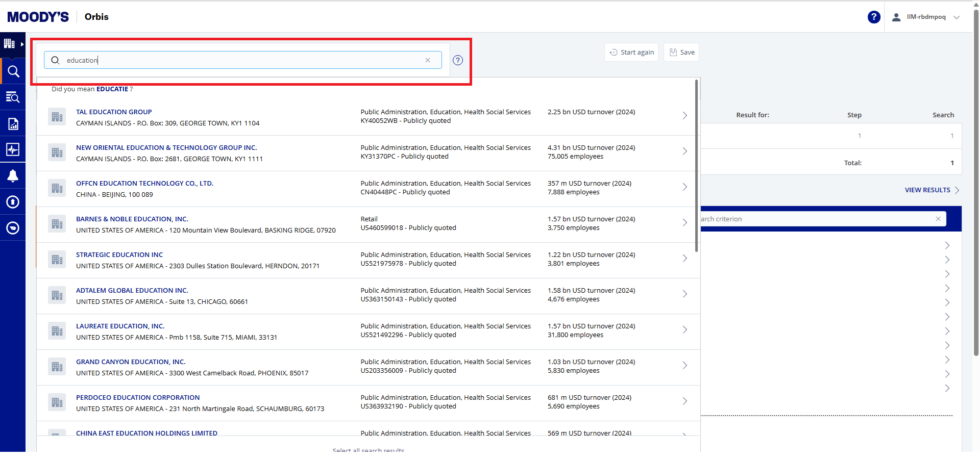Open STRATEGIC EDUCATION INC company result
This screenshot has height=461, width=980.
click(x=119, y=254)
